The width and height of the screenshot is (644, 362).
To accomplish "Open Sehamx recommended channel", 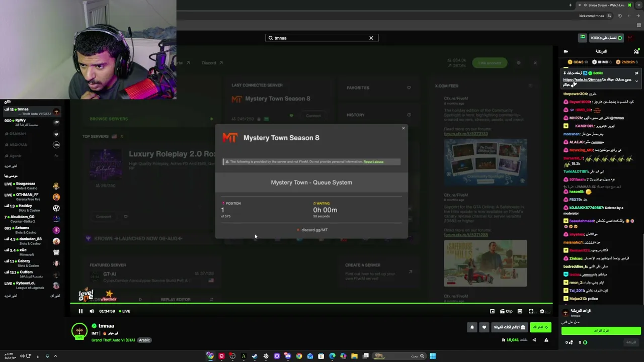I will 31,230.
